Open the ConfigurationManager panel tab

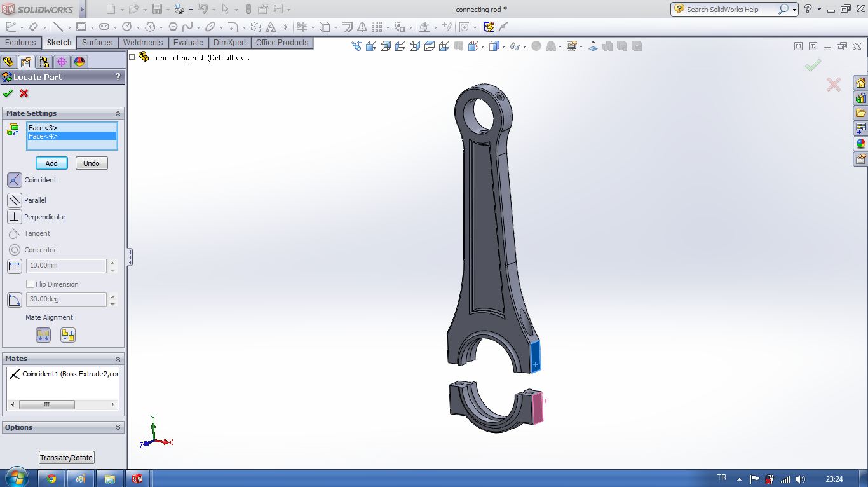43,62
